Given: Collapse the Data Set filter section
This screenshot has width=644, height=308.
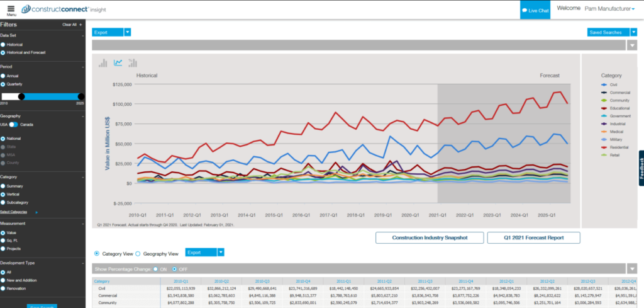Looking at the screenshot, I should (x=82, y=36).
